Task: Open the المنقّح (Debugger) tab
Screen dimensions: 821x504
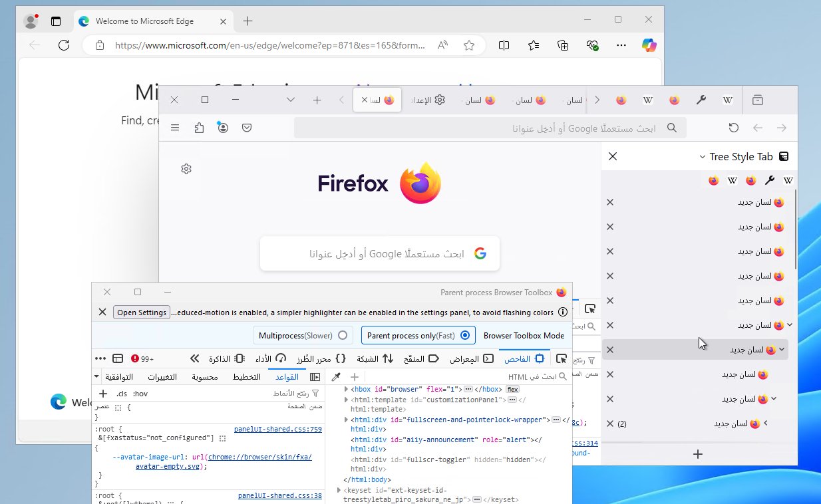Action: point(422,358)
